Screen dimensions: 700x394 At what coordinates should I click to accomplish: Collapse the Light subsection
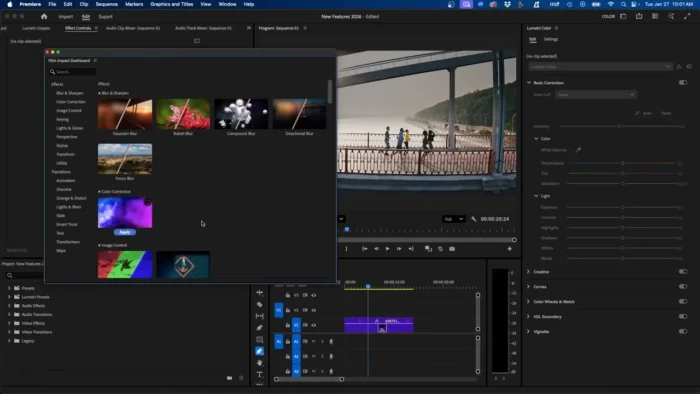point(536,196)
